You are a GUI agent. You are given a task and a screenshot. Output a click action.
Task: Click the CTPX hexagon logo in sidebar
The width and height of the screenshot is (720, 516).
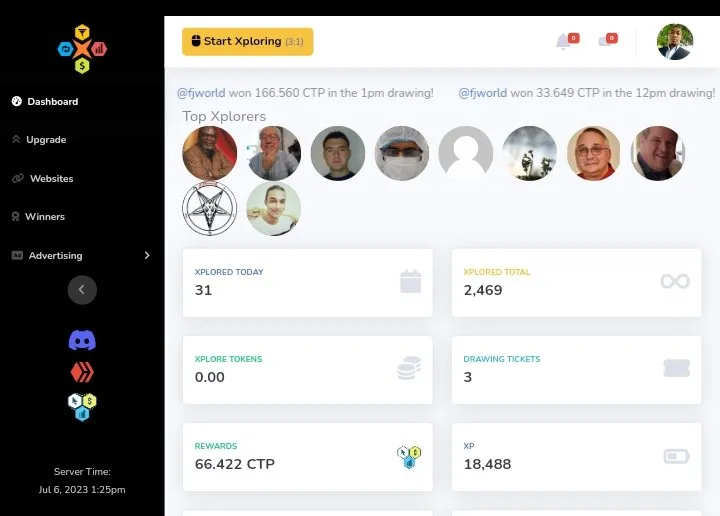(82, 49)
